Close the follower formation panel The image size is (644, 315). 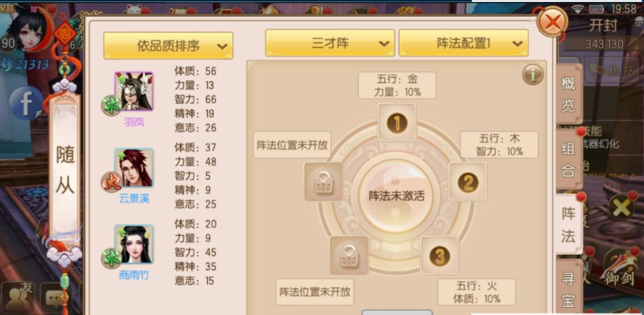point(553,21)
